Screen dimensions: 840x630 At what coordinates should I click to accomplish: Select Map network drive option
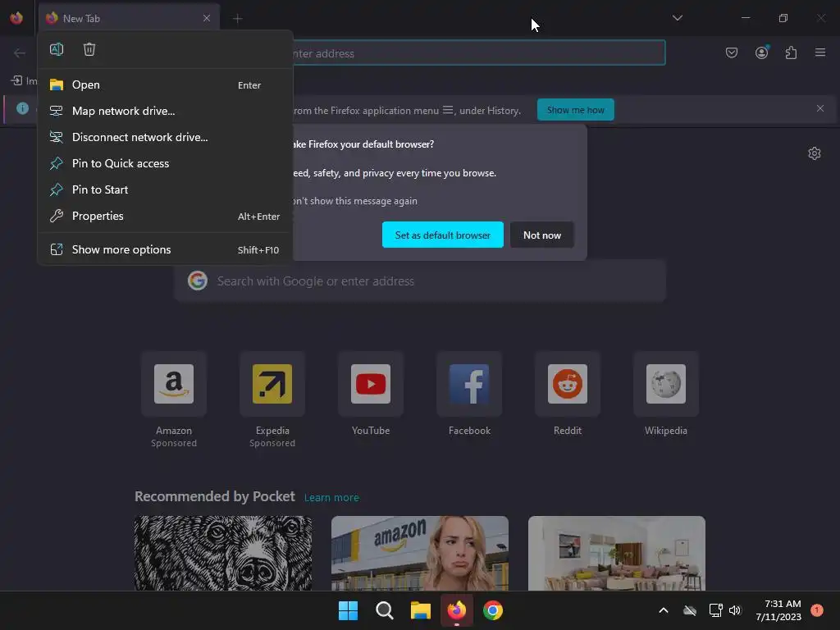click(165, 111)
